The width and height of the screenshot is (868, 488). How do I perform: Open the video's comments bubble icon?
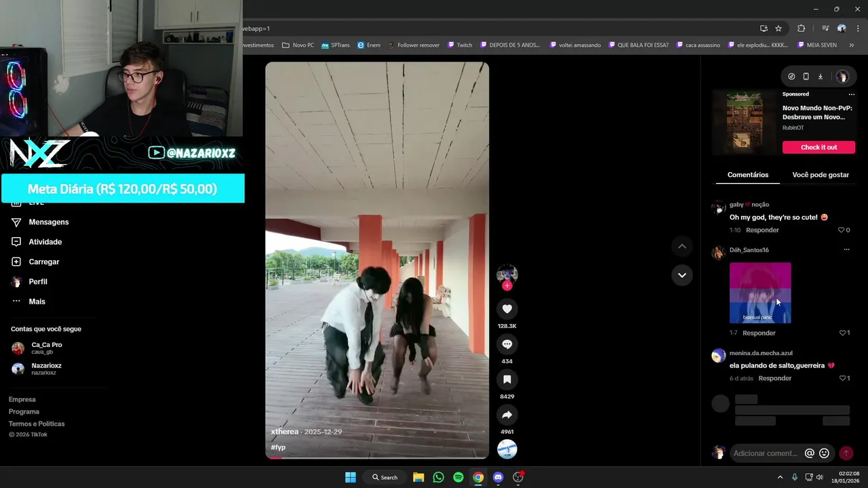[x=507, y=344]
